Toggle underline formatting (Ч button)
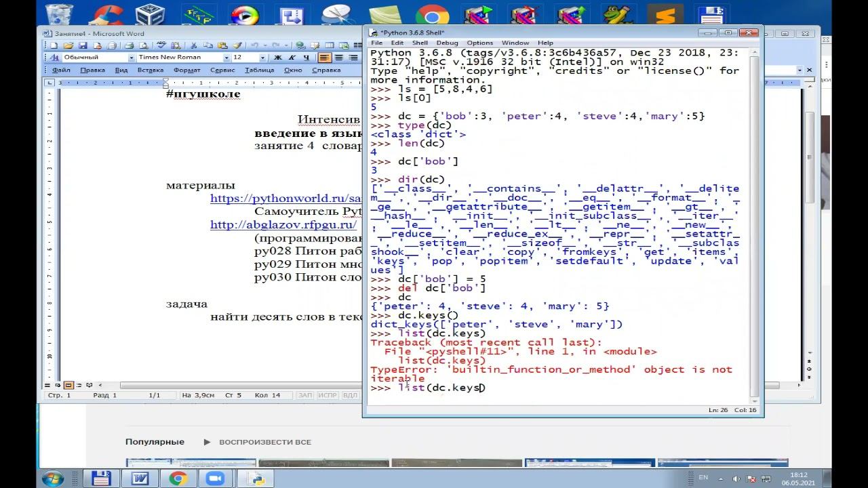868x488 pixels. 307,58
